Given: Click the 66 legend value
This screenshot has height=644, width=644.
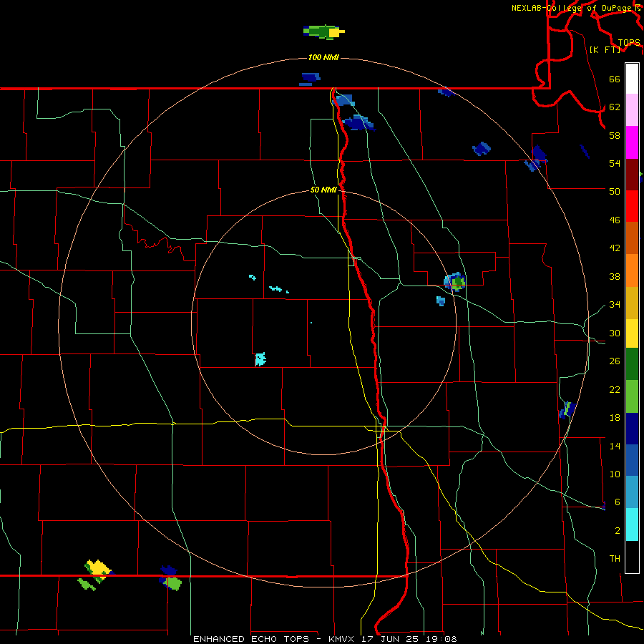Looking at the screenshot, I should point(615,79).
